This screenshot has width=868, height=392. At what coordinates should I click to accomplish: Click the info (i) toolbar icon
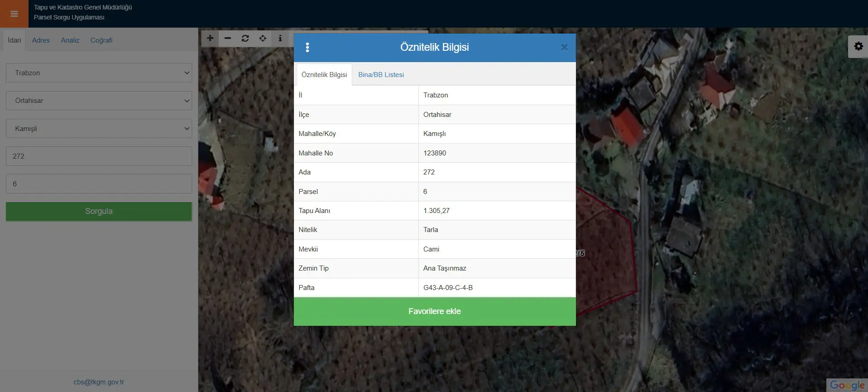coord(280,39)
